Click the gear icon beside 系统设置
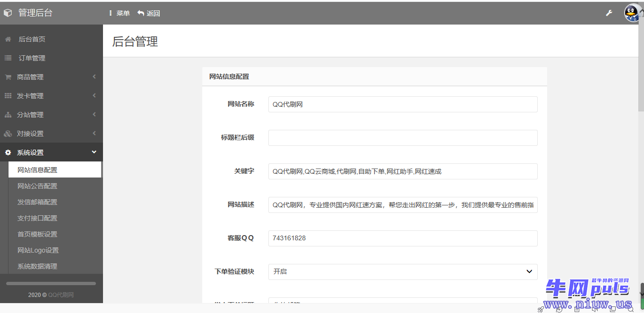The width and height of the screenshot is (644, 313). click(8, 152)
